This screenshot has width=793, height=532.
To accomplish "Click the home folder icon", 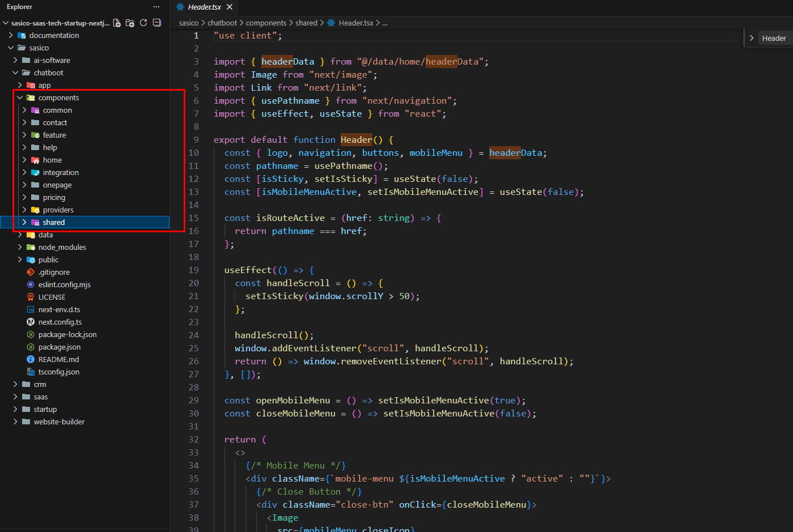I will coord(35,160).
